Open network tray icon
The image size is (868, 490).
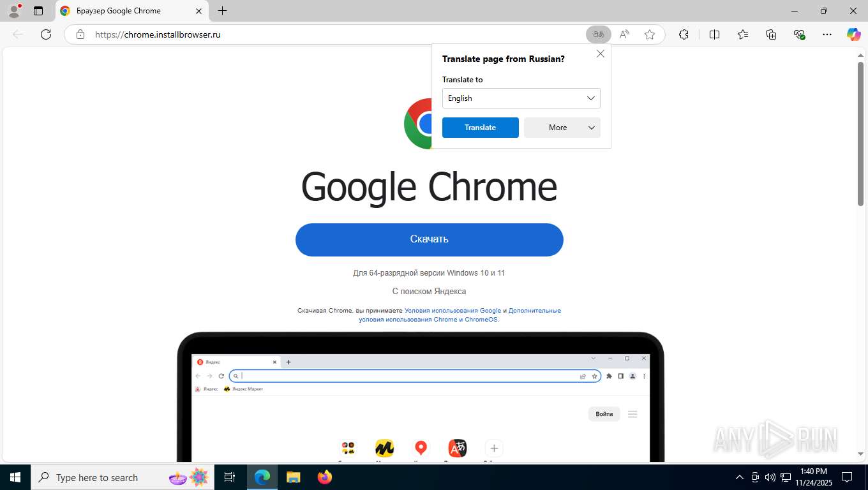click(786, 477)
